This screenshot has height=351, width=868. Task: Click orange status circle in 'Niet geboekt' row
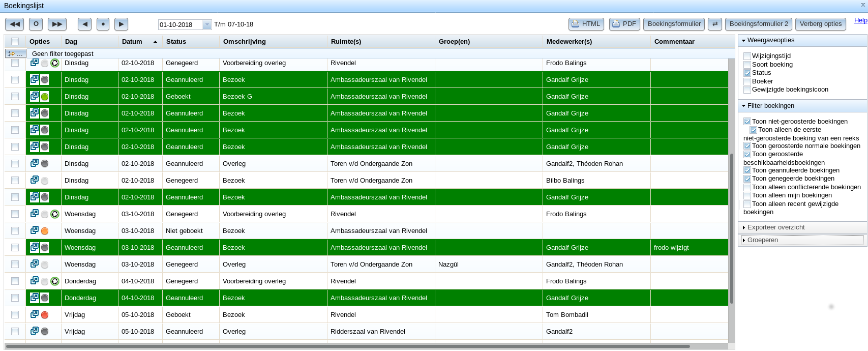point(45,231)
